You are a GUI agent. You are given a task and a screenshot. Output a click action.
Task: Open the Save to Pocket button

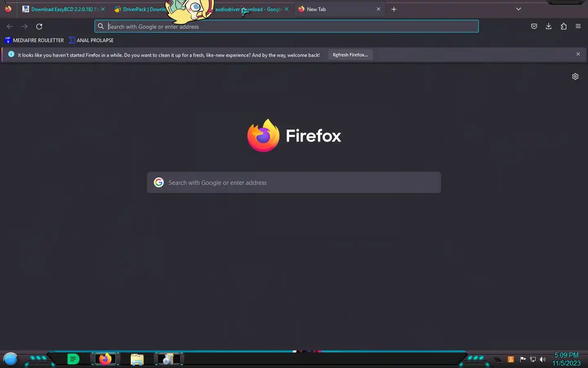[534, 27]
